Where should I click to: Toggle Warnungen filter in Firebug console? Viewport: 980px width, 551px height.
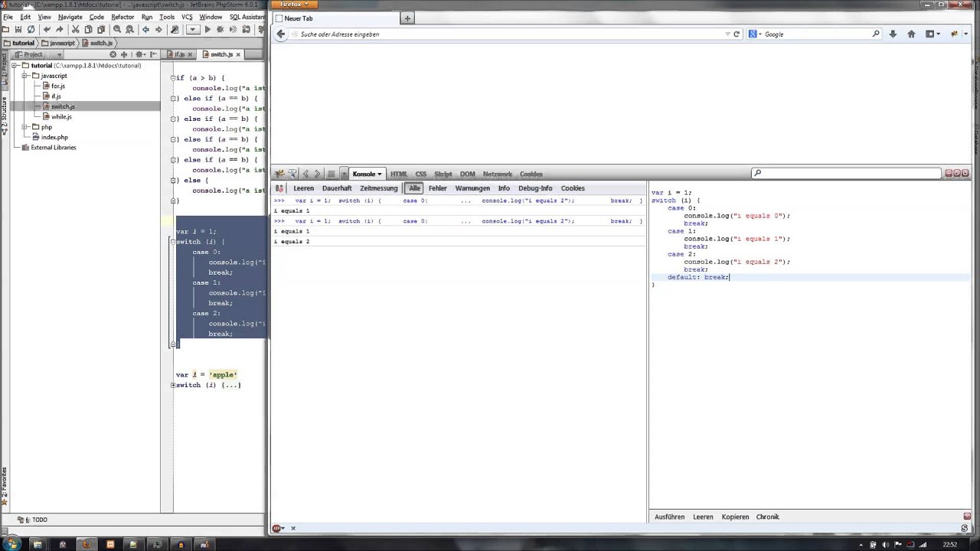[x=472, y=188]
